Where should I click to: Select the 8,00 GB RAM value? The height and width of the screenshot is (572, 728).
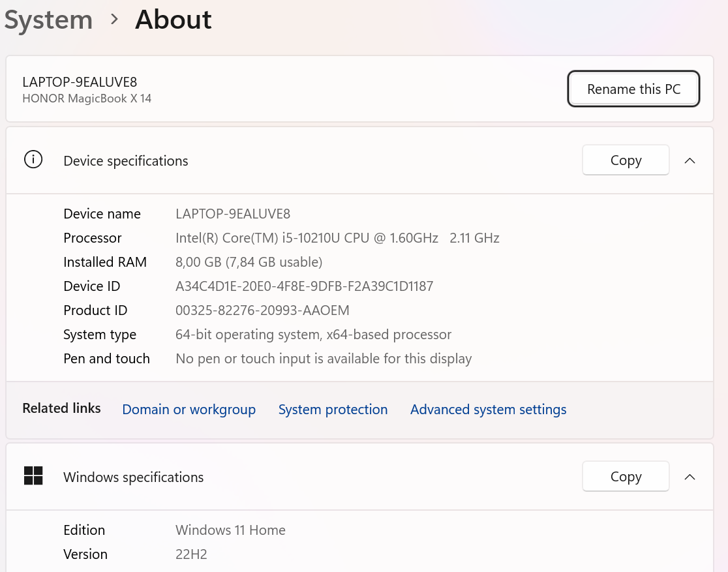(x=249, y=262)
